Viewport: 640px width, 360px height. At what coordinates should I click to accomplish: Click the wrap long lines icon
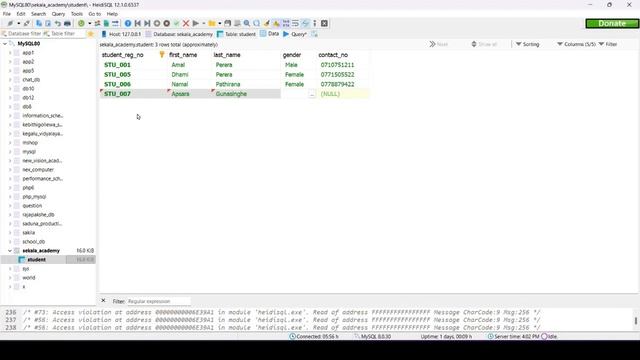tap(295, 24)
